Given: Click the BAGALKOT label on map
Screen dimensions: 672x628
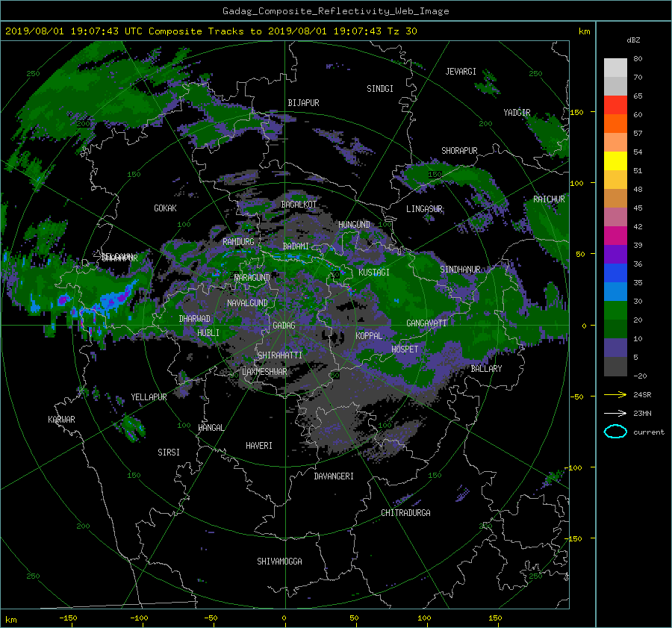Looking at the screenshot, I should pos(299,205).
